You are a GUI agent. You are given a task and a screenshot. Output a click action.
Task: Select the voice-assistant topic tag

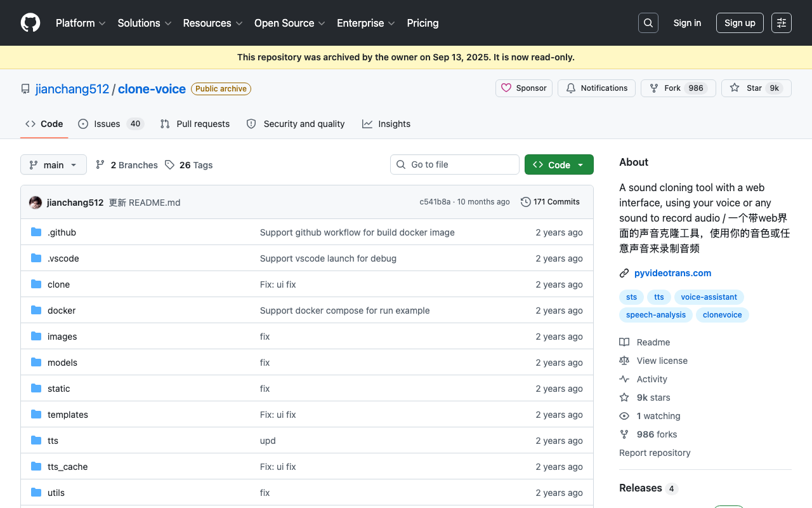[x=709, y=297]
